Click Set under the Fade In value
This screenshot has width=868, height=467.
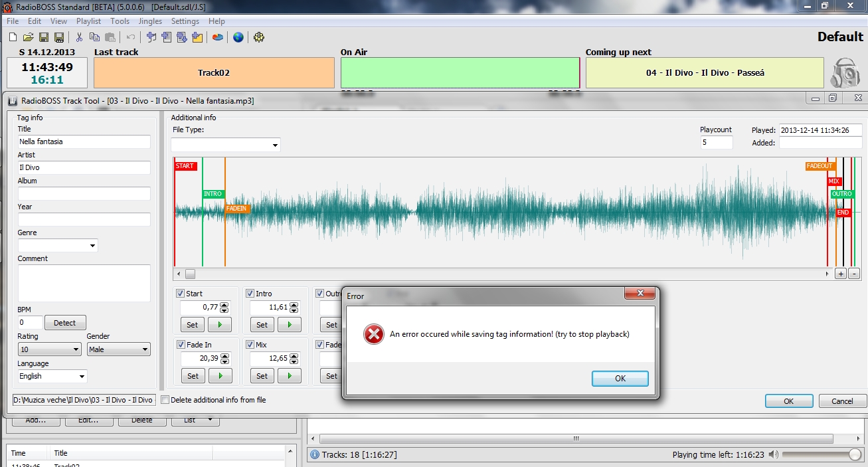pos(193,376)
